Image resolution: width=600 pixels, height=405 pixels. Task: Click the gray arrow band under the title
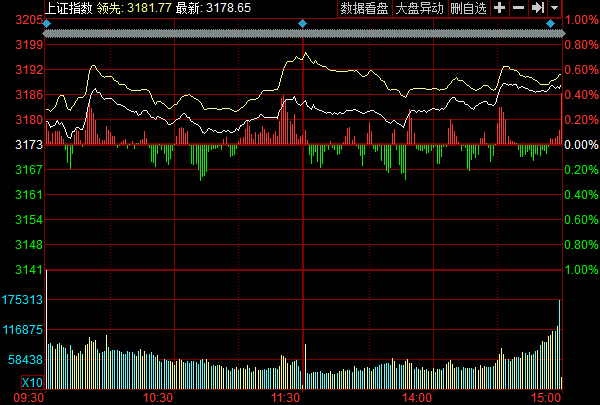tap(300, 34)
